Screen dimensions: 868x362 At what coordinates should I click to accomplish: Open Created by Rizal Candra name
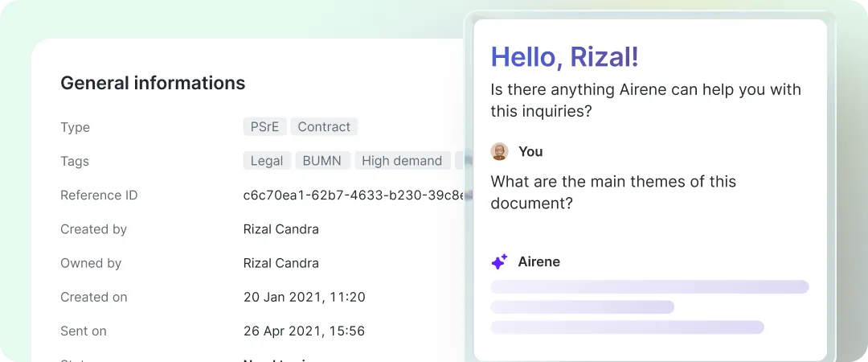tap(280, 229)
